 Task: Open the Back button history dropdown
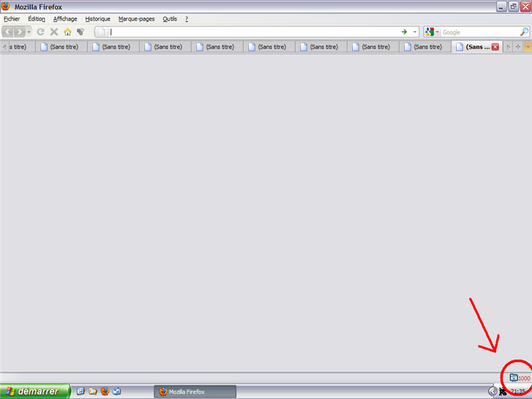point(29,32)
